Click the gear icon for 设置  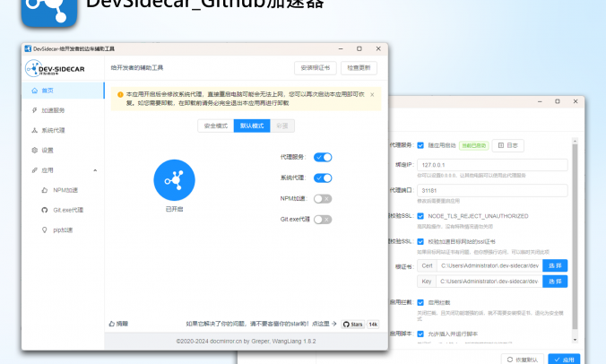[x=34, y=150]
